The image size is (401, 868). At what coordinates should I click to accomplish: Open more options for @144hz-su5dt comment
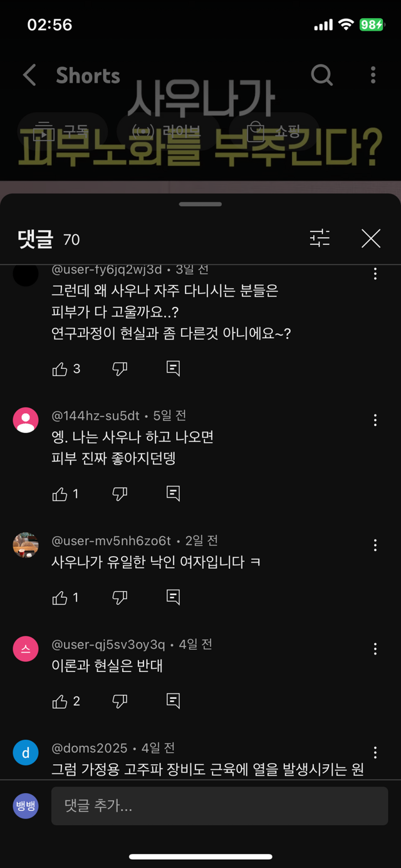375,420
